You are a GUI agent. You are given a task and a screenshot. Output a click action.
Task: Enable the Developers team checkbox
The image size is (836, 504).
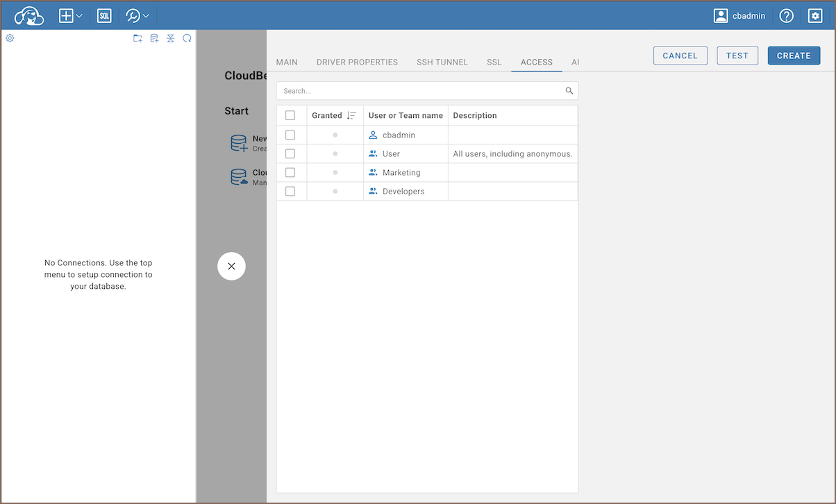click(290, 191)
